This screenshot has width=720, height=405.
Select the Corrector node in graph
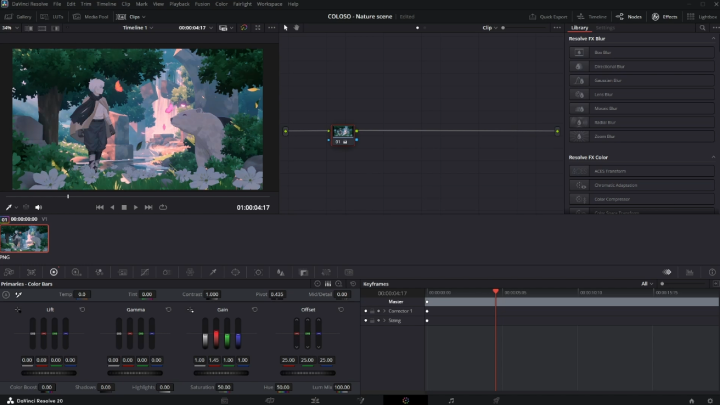click(343, 135)
